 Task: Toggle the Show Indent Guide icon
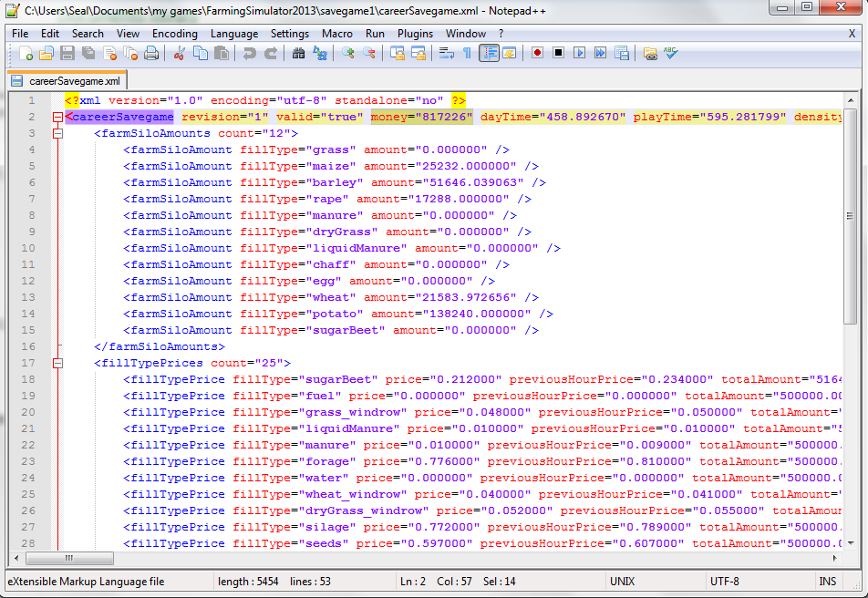click(x=489, y=53)
